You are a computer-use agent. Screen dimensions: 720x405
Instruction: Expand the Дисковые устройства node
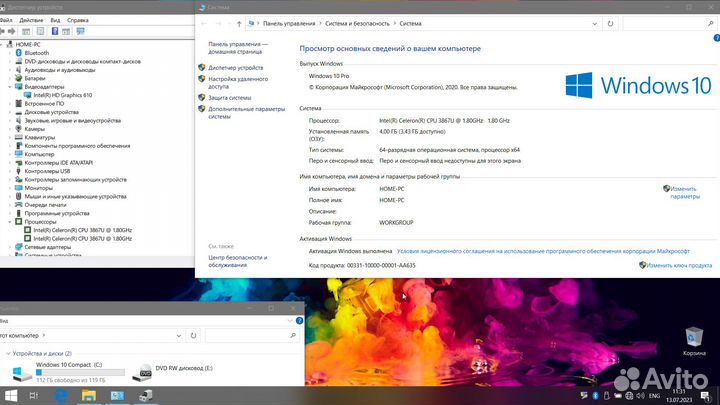pos(10,112)
